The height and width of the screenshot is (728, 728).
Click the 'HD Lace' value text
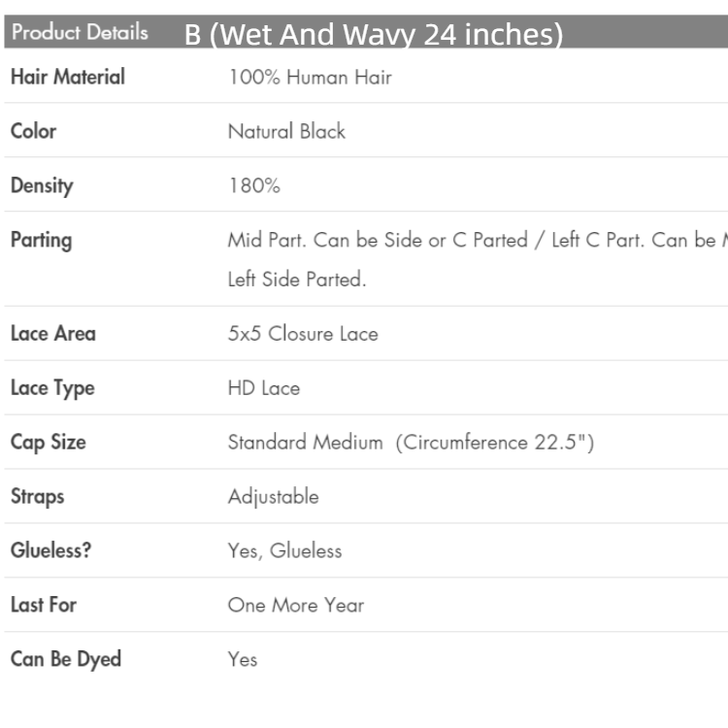click(264, 387)
